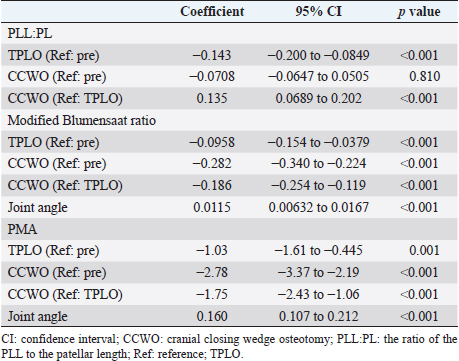This screenshot has height=361, width=459.
Task: Click the p value column header
Action: click(x=419, y=12)
